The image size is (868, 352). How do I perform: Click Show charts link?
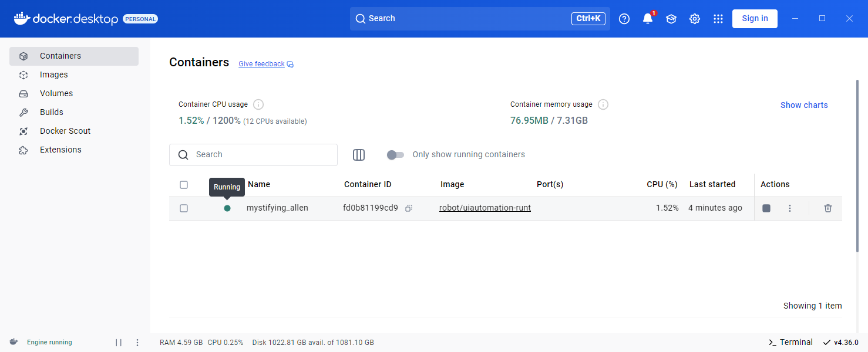tap(804, 105)
